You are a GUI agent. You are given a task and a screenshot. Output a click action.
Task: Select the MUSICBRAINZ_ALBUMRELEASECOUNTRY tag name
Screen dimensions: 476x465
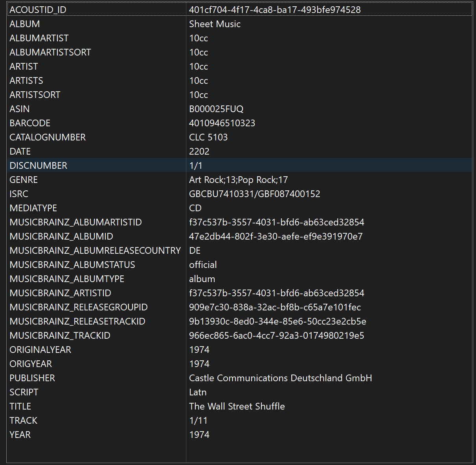point(95,251)
